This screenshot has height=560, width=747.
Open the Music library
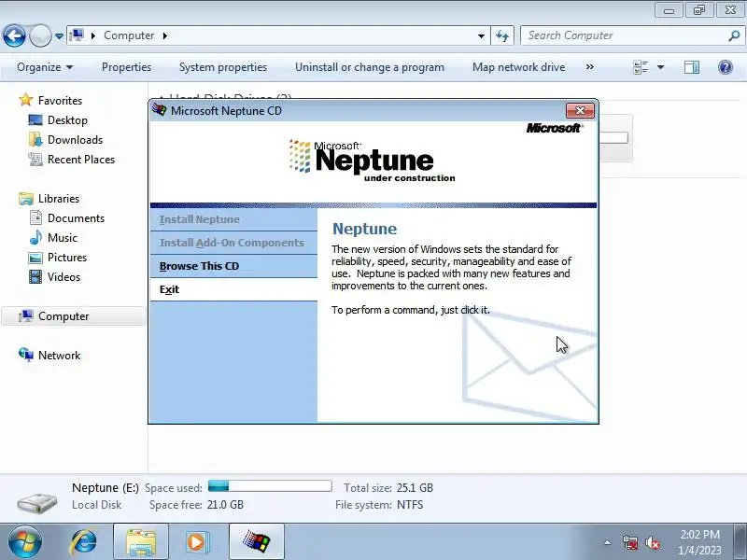coord(62,238)
